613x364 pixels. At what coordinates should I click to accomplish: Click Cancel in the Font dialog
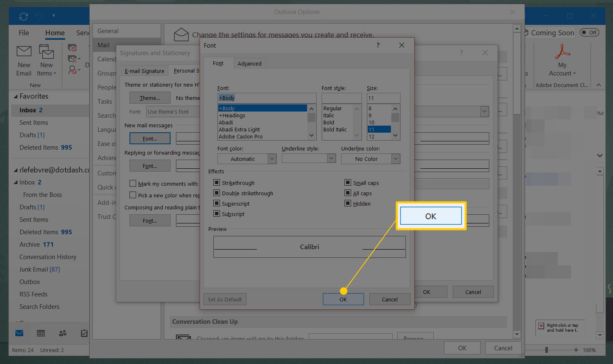pyautogui.click(x=390, y=299)
